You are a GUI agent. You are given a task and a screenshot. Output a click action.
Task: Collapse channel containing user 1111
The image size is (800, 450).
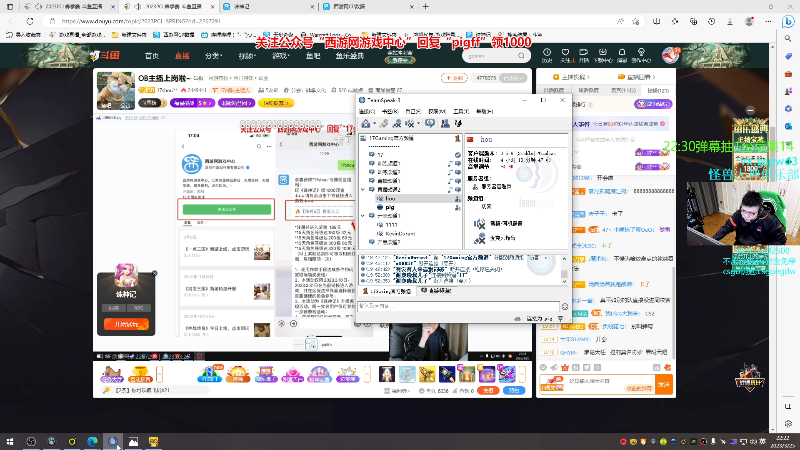(x=363, y=216)
